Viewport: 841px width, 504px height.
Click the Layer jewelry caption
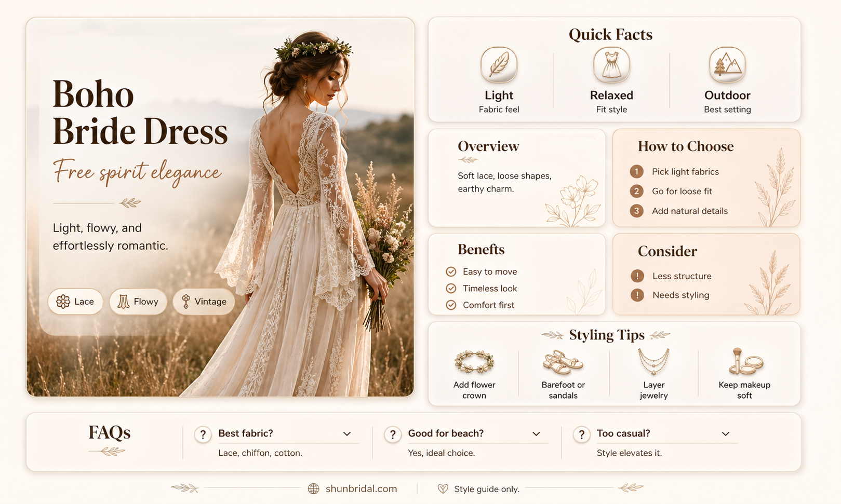653,390
